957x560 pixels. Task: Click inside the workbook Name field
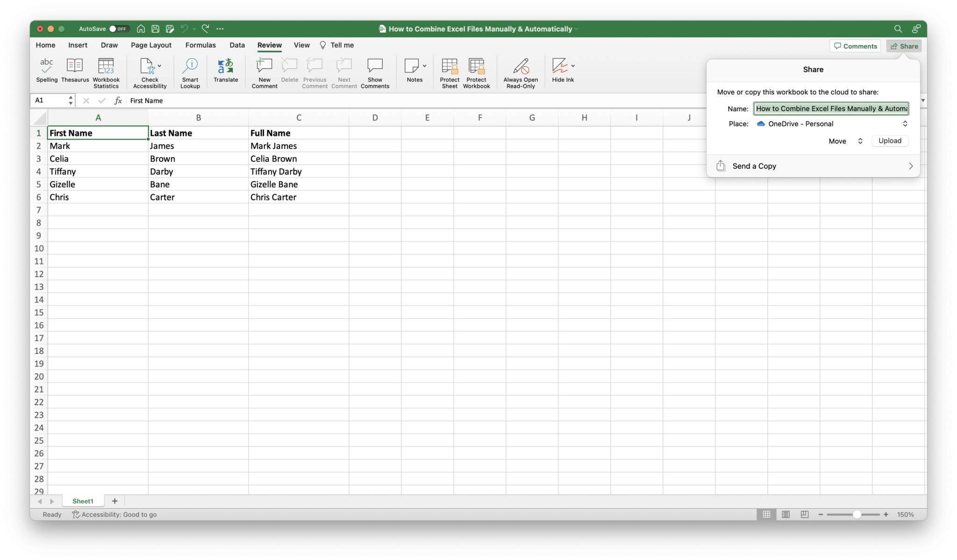tap(831, 108)
